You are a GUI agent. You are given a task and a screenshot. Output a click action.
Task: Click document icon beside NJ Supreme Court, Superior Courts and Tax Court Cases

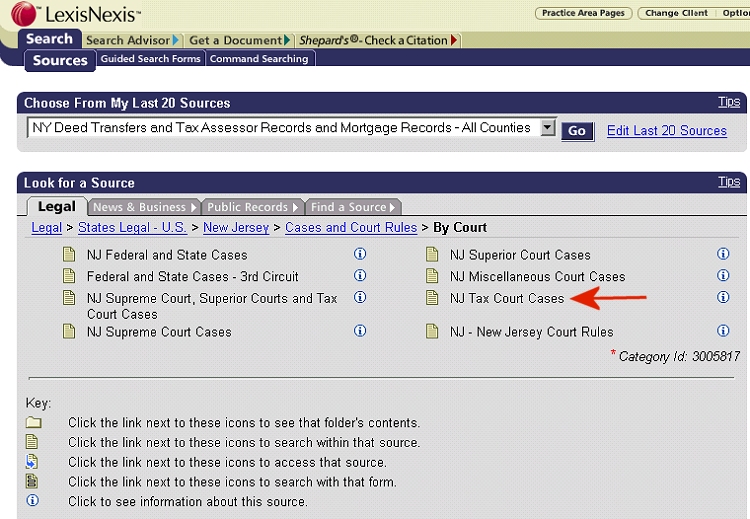69,298
